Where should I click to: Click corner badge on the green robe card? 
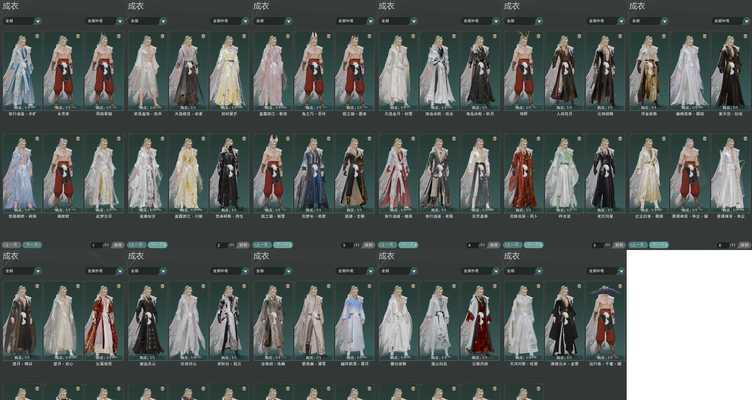[578, 141]
